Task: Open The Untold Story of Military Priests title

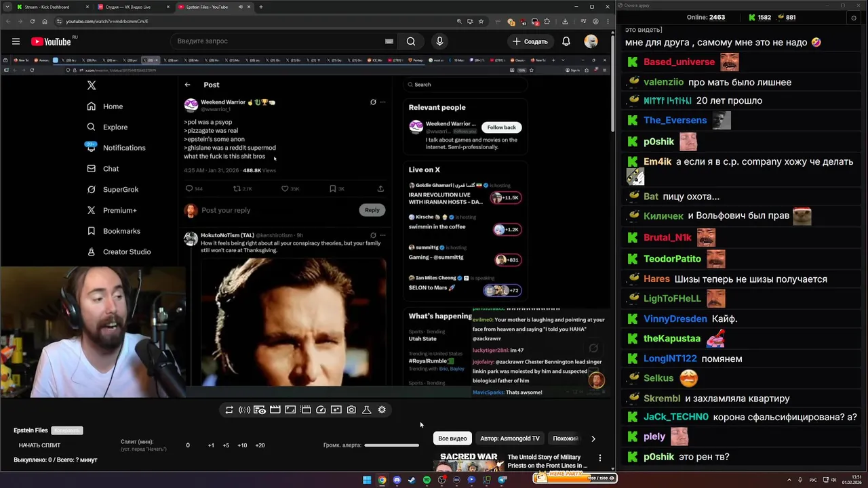Action: (547, 462)
